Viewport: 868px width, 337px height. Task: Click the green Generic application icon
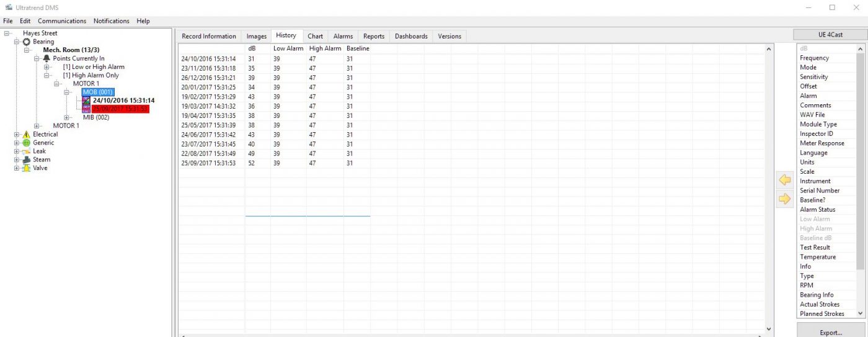[x=27, y=143]
